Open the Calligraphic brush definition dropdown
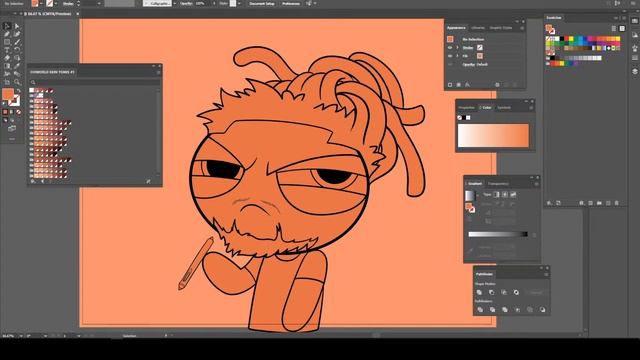 tap(175, 3)
